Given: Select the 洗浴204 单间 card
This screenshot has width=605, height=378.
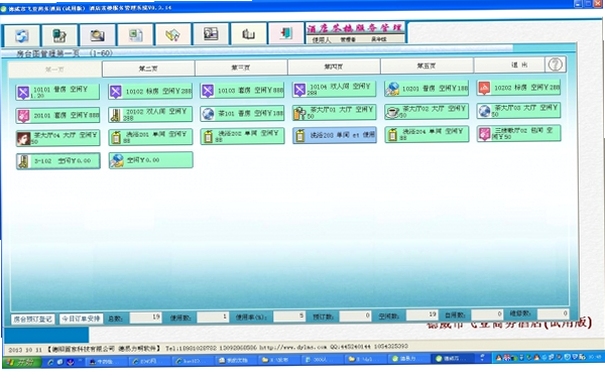Looking at the screenshot, I should 427,134.
